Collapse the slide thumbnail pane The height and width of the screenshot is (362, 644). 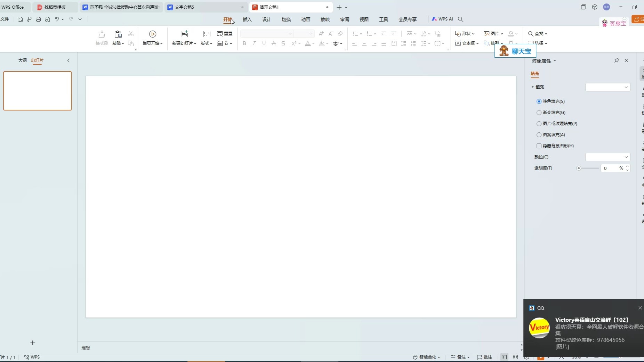69,60
